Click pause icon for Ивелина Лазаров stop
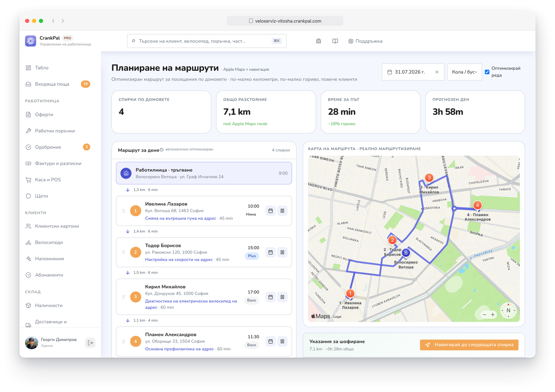This screenshot has width=555, height=392. point(282,211)
